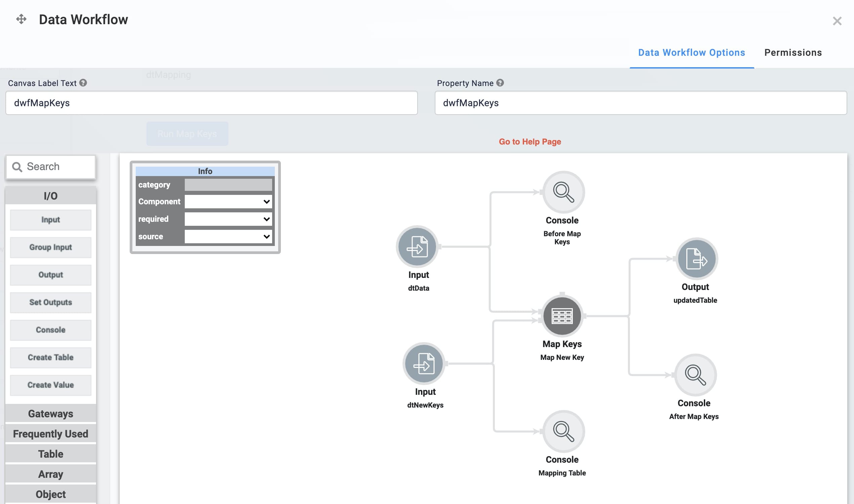This screenshot has height=504, width=854.
Task: Click the Mapping Table label
Action: (562, 473)
